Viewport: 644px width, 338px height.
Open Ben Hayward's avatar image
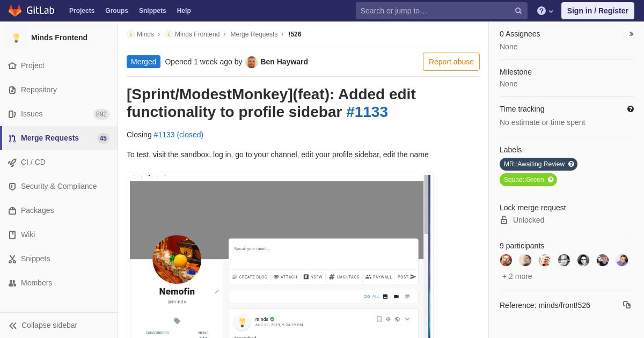click(x=252, y=62)
